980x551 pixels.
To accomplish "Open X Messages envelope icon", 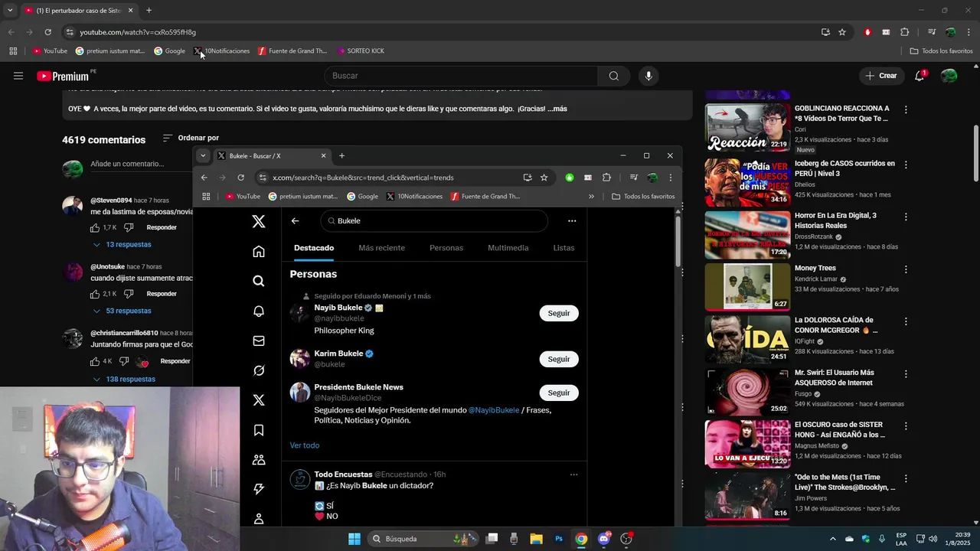I will point(259,341).
